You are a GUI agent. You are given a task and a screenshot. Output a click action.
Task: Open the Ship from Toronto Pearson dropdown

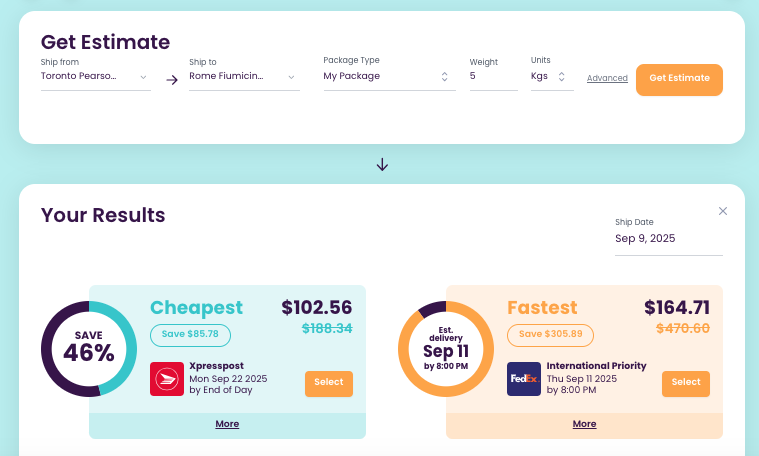(95, 76)
